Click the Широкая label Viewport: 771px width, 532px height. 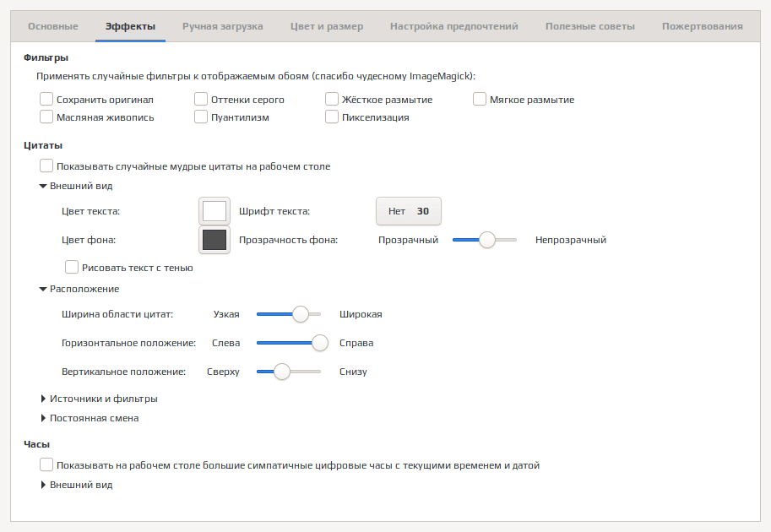[x=361, y=314]
